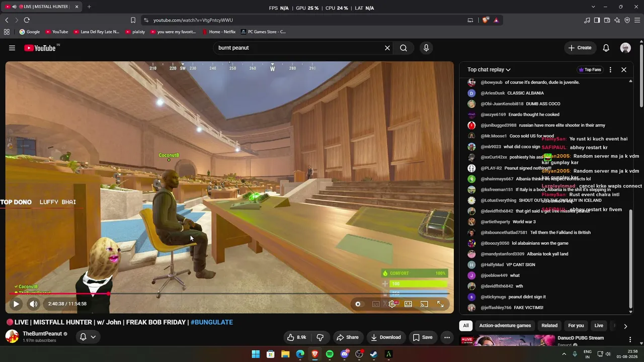The image size is (644, 362).
Task: Share the video
Action: coord(347,337)
